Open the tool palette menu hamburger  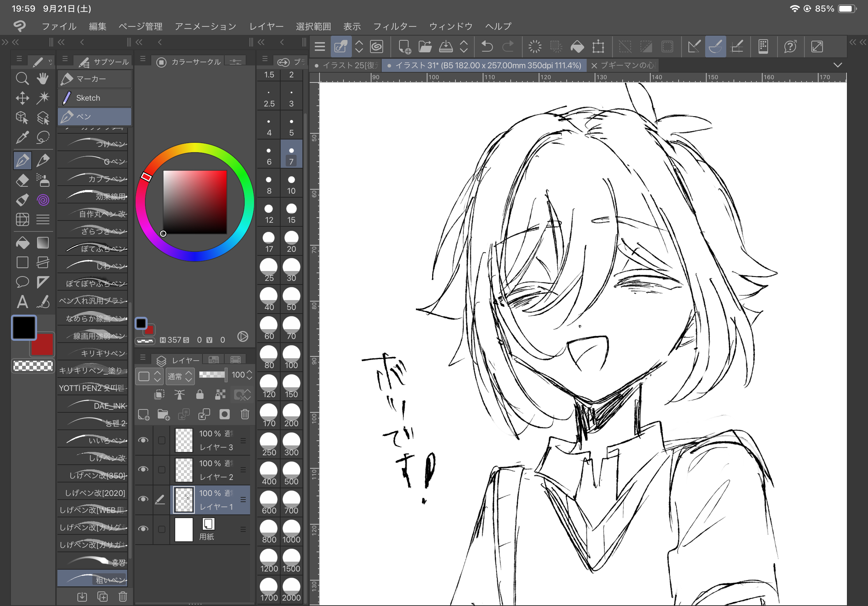click(19, 59)
